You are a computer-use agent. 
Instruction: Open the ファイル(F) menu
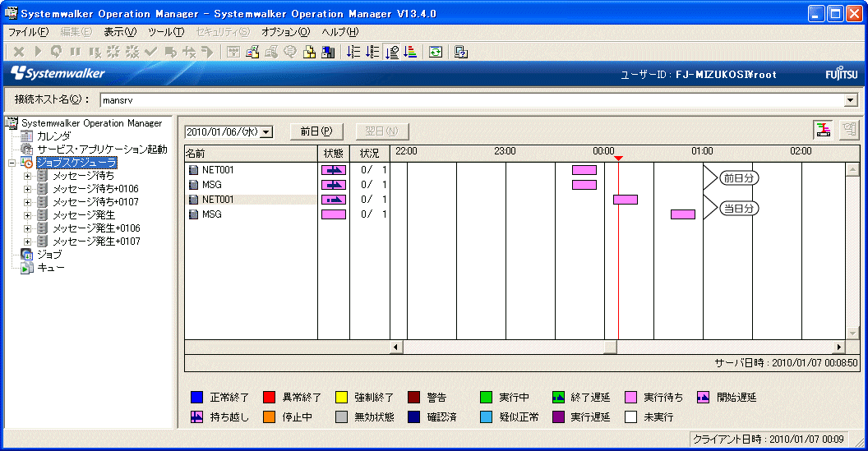point(28,32)
